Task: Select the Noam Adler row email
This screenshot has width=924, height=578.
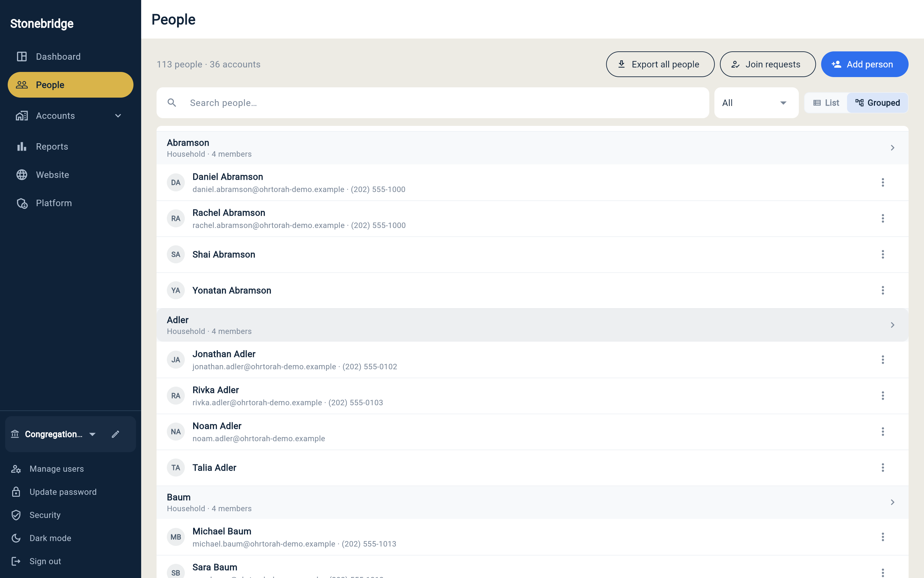Action: [x=259, y=438]
